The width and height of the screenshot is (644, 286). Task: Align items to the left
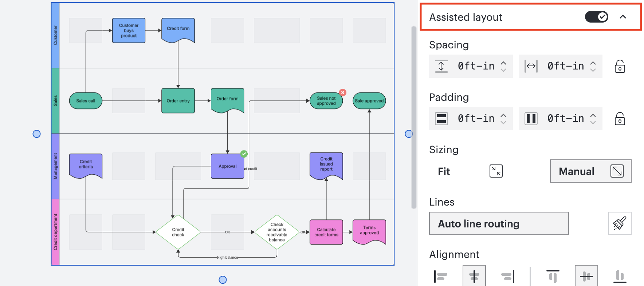[440, 276]
